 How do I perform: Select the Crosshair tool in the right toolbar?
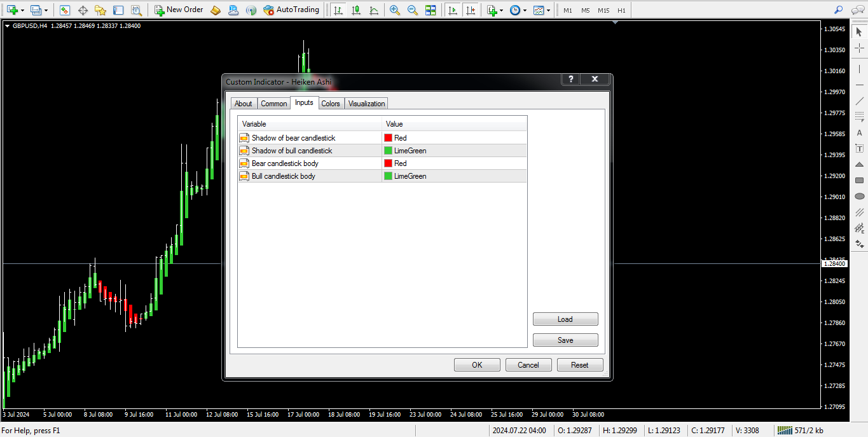coord(859,48)
